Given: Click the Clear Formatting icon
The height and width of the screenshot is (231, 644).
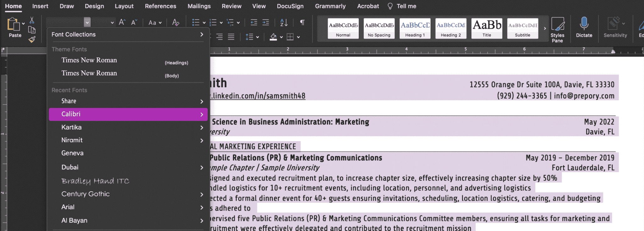Looking at the screenshot, I should coord(175,22).
